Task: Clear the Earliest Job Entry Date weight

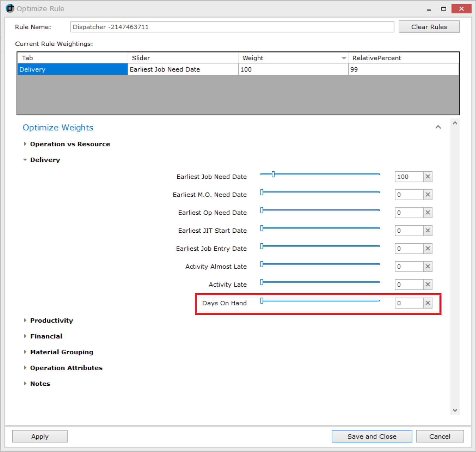Action: [428, 248]
